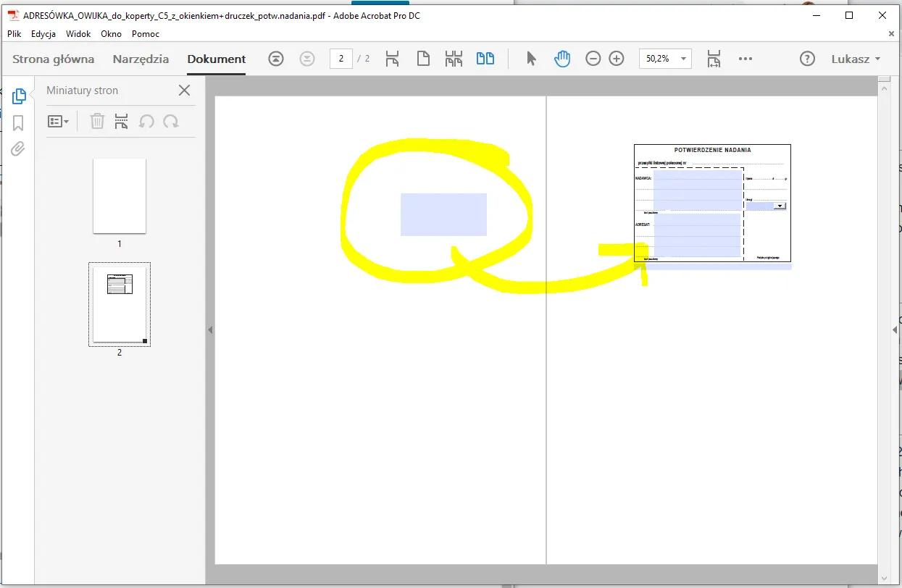The width and height of the screenshot is (902, 588).
Task: Go to the previous page arrow icon
Action: pyautogui.click(x=276, y=59)
